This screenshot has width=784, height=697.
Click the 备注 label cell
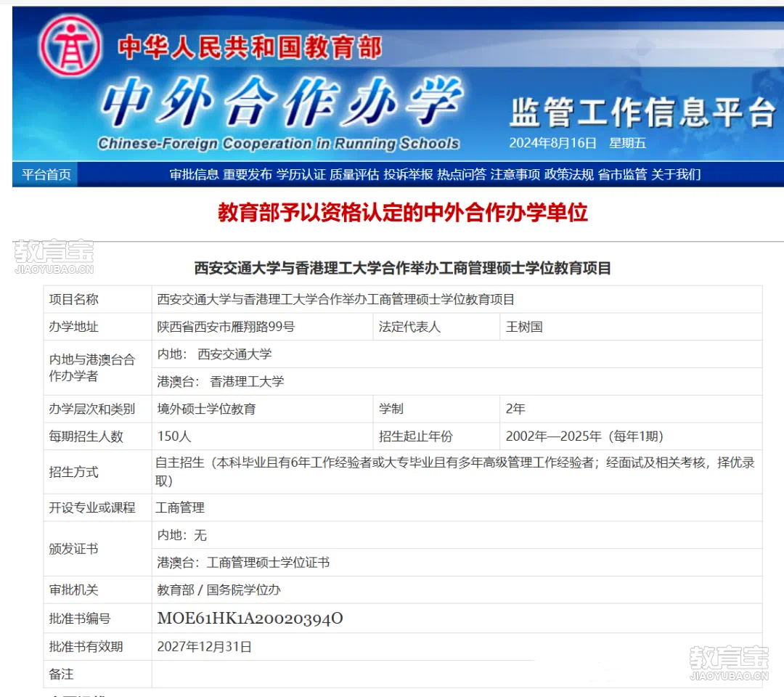point(97,674)
